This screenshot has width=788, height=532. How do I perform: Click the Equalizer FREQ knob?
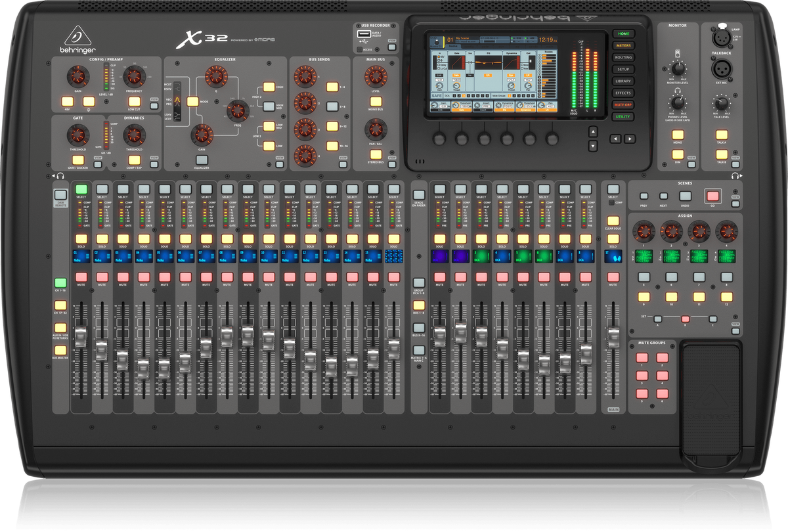point(238,111)
